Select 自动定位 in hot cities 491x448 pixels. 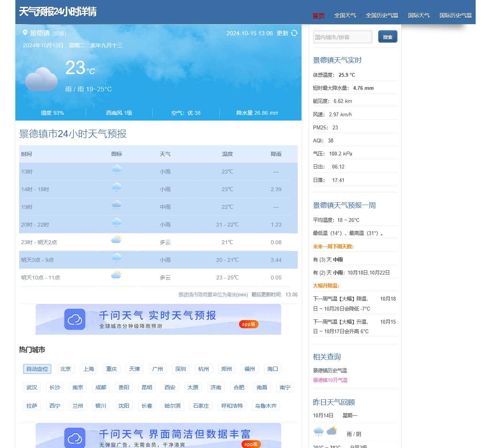[x=37, y=369]
